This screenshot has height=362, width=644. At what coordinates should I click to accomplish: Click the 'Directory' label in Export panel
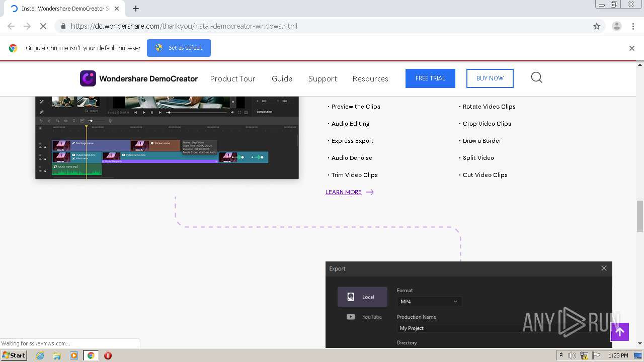point(407,343)
